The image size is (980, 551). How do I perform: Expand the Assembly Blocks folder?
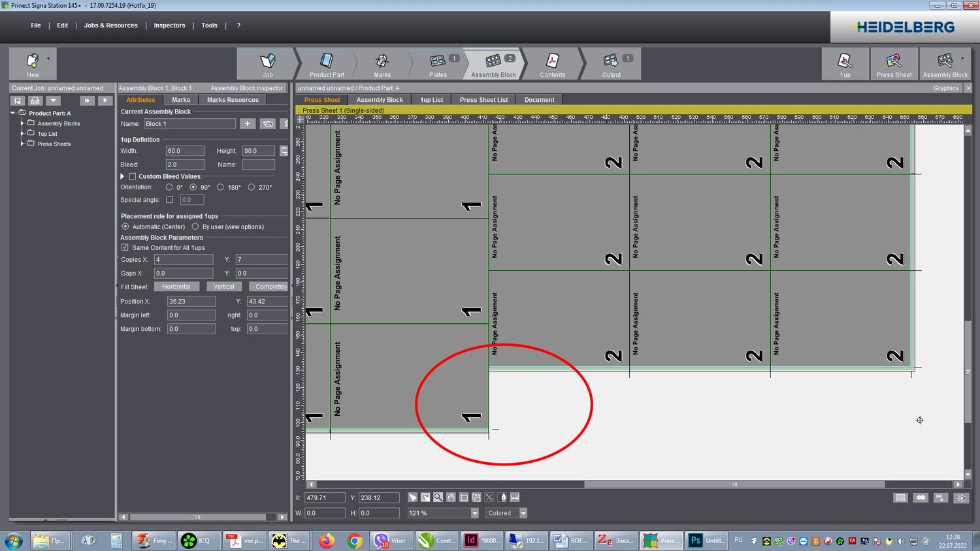click(22, 123)
